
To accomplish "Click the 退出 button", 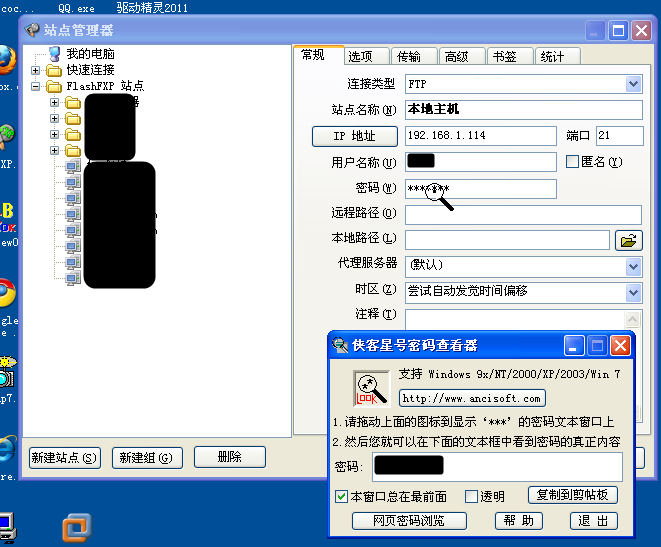I will pos(594,521).
